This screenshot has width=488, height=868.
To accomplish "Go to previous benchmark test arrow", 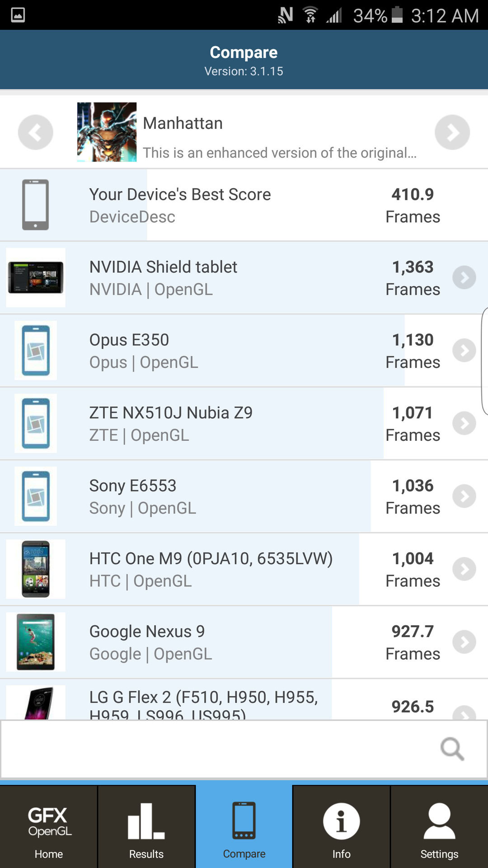I will click(x=35, y=132).
